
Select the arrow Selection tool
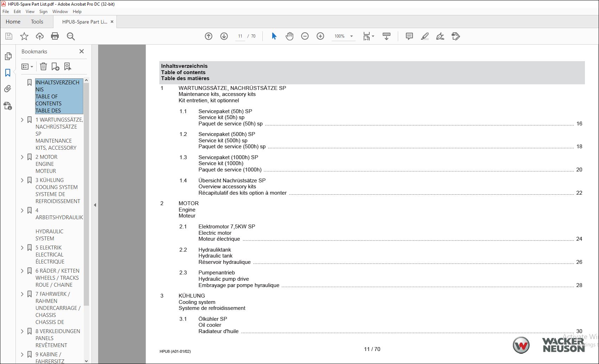coord(274,36)
